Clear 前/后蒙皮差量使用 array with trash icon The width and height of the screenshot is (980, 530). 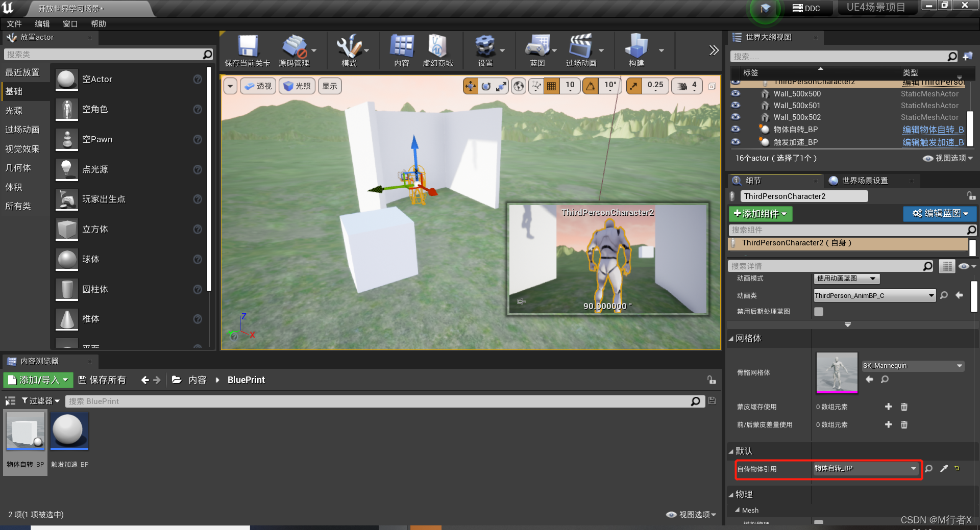[x=904, y=424]
